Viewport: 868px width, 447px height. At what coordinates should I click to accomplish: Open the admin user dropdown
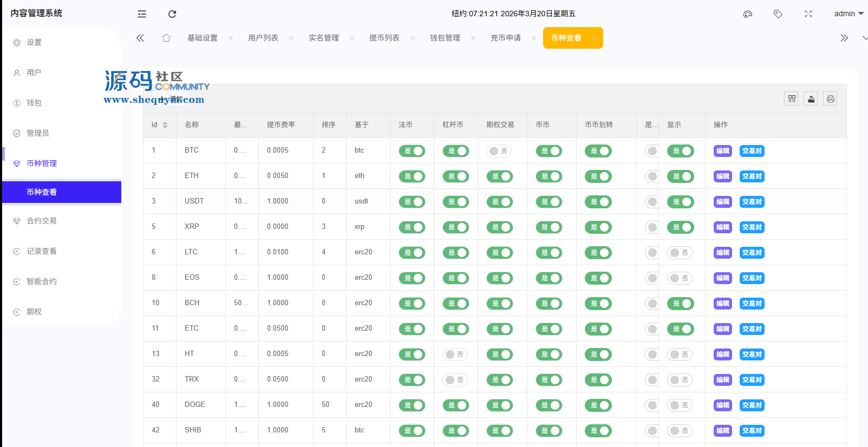pos(848,14)
